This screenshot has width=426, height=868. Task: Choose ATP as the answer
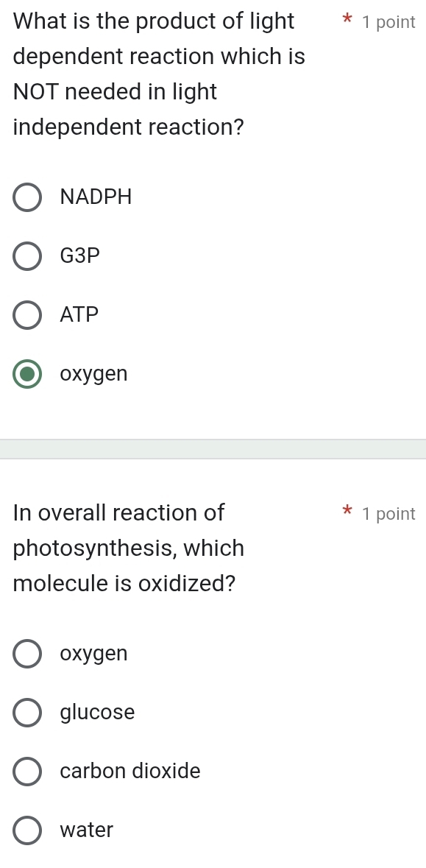point(27,315)
